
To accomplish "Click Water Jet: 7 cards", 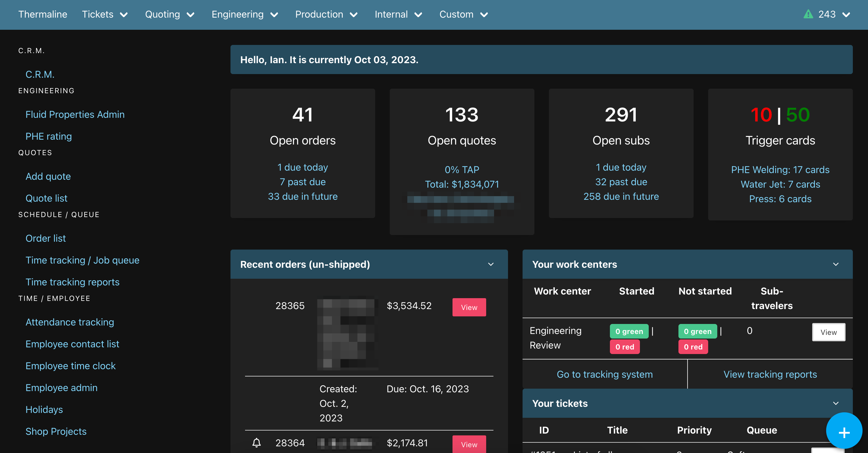I will click(780, 184).
